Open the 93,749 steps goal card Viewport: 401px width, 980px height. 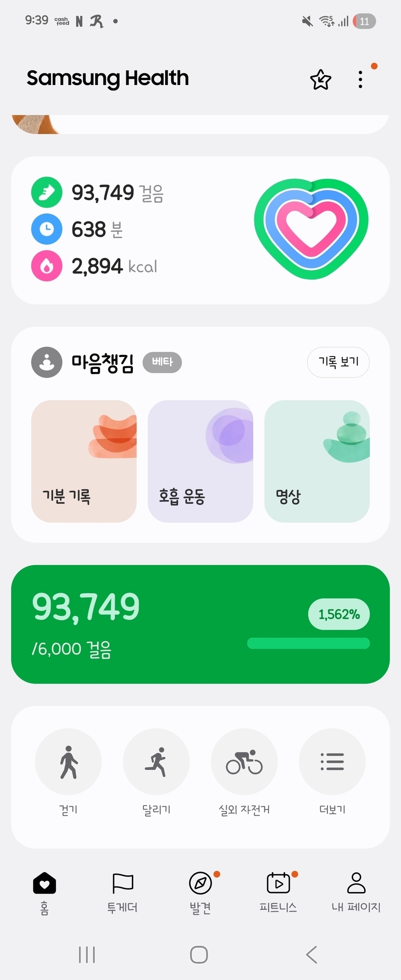pos(145,624)
